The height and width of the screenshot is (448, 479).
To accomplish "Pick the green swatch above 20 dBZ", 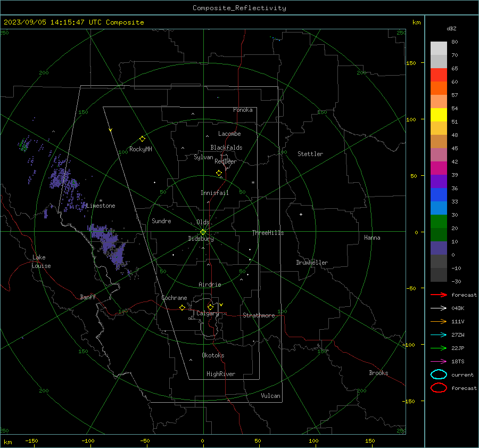I will coord(439,221).
